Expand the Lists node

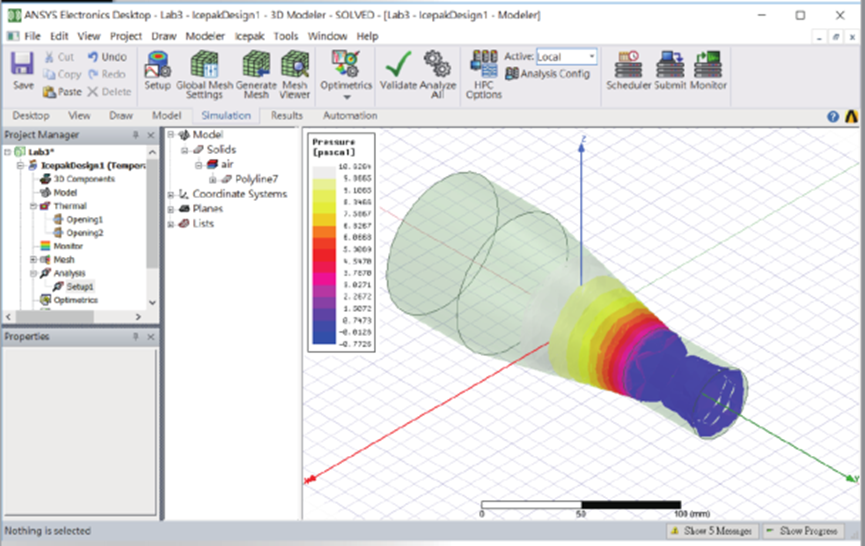coord(171,223)
